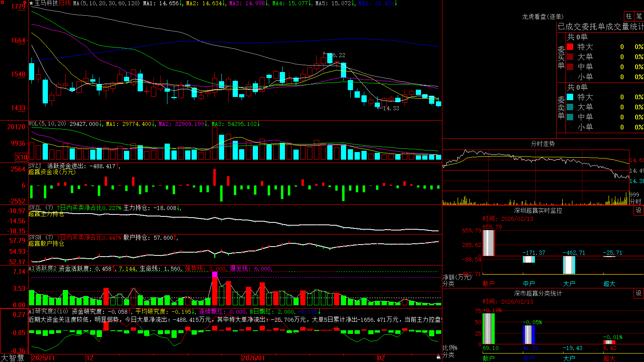Open 设 settings for 深市超赢分类统计

point(639,293)
